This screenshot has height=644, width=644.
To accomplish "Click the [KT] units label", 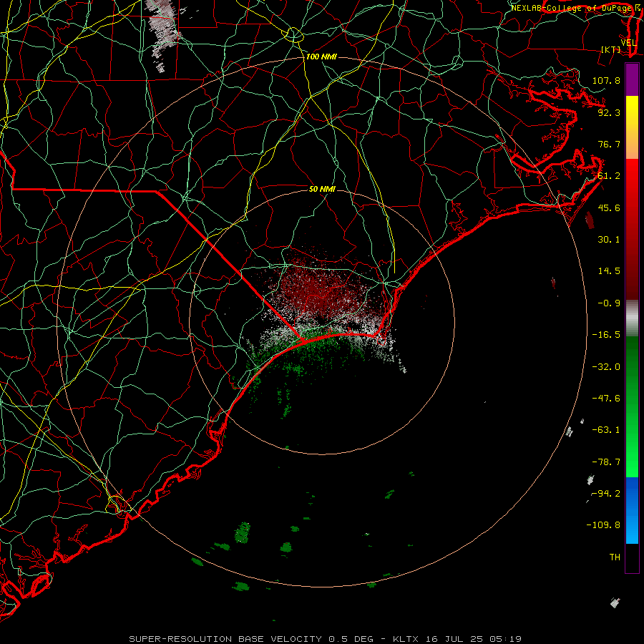I will 611,49.
